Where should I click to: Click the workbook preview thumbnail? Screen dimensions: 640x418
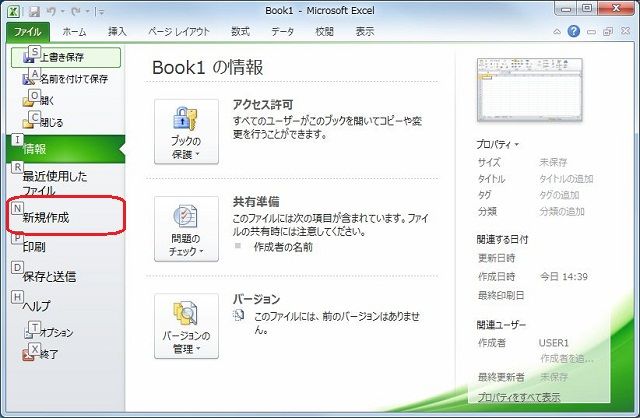[529, 90]
